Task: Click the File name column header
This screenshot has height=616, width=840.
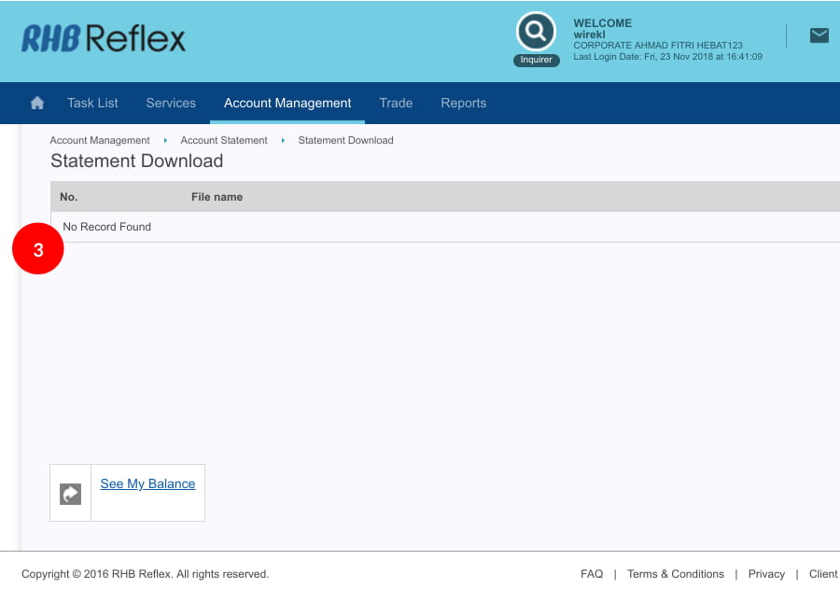Action: click(217, 197)
